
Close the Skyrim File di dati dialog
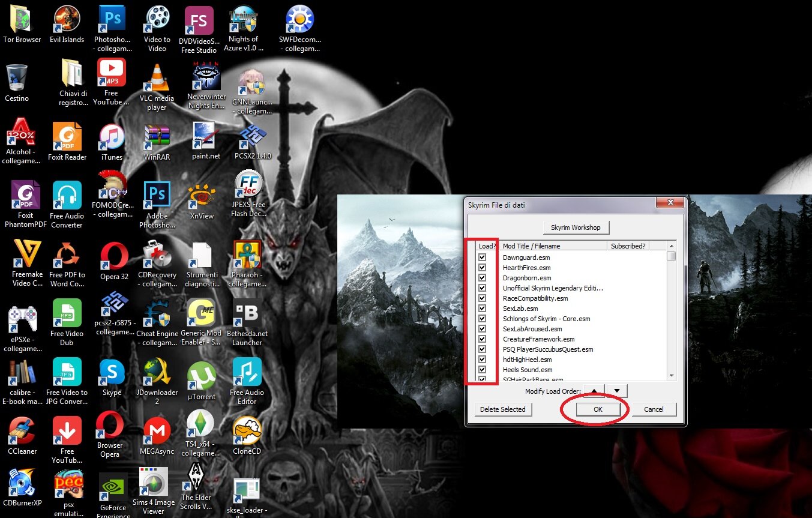(670, 204)
